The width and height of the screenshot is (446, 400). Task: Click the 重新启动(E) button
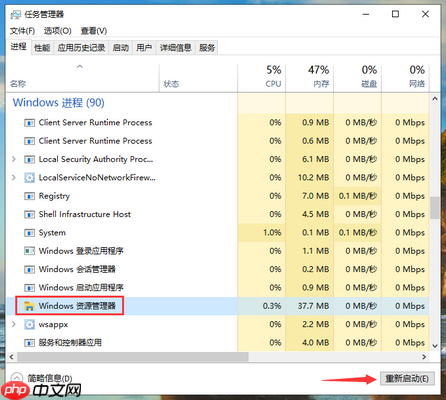(x=407, y=379)
